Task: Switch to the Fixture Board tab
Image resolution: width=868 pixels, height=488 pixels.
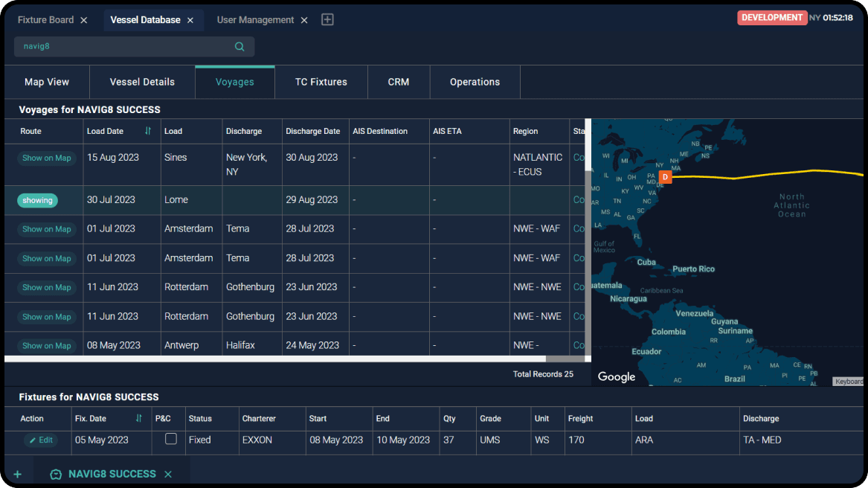Action: (45, 20)
